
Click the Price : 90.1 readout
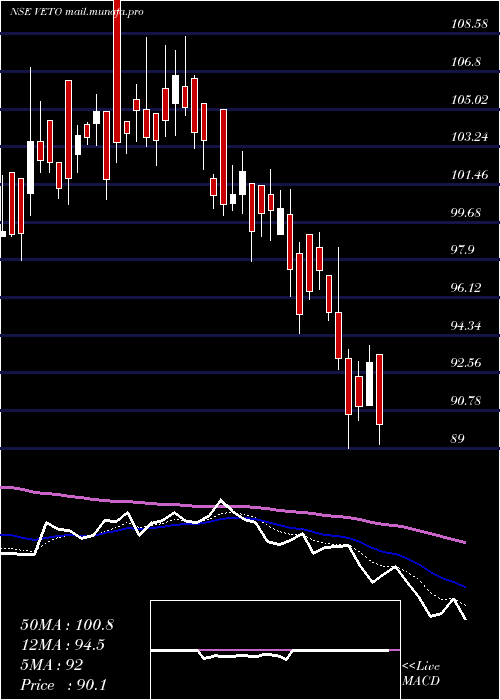63,685
